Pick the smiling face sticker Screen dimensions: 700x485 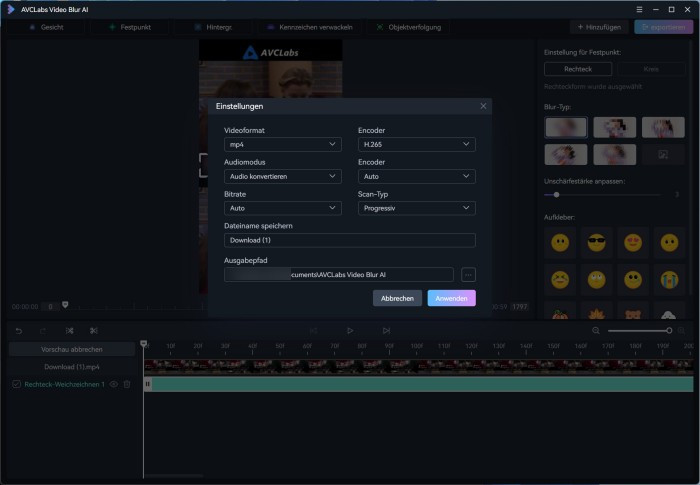click(x=560, y=243)
